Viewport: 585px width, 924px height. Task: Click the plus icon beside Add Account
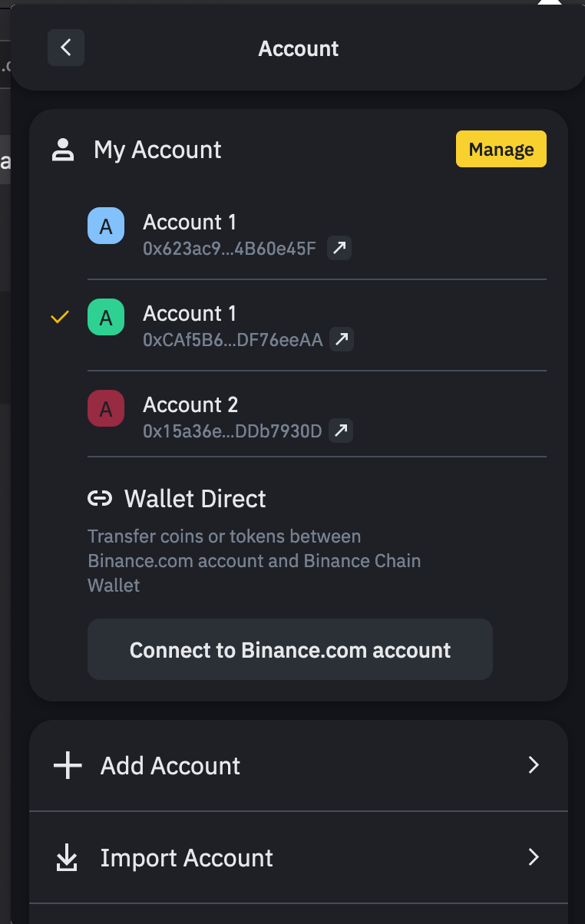click(68, 765)
